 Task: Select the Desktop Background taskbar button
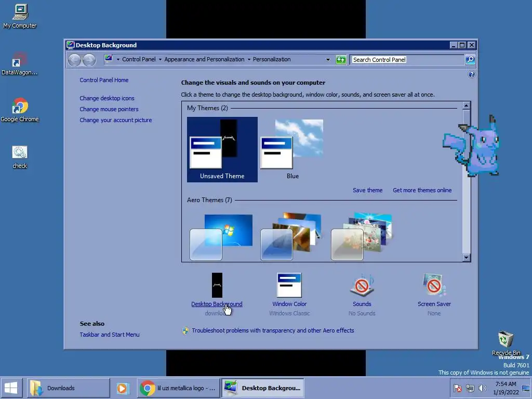pos(263,388)
